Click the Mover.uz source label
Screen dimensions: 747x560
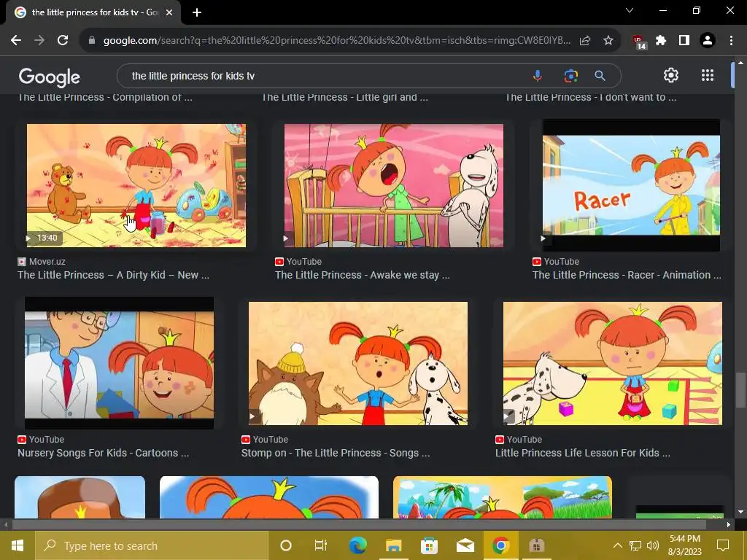click(x=47, y=262)
